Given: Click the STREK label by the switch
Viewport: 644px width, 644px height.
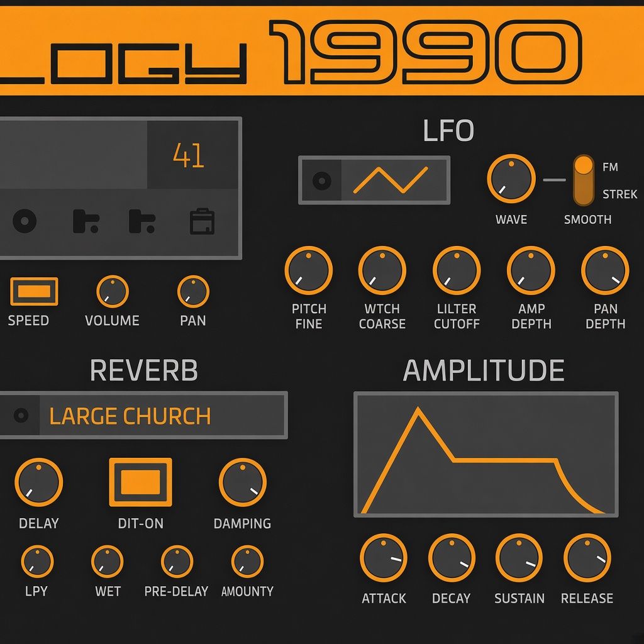Looking at the screenshot, I should (619, 194).
